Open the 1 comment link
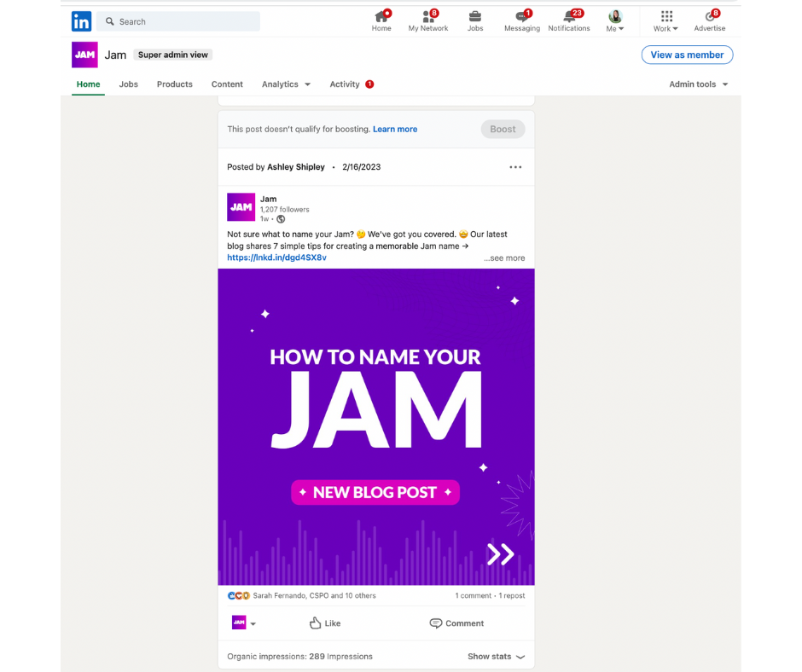This screenshot has width=802, height=672. click(474, 596)
